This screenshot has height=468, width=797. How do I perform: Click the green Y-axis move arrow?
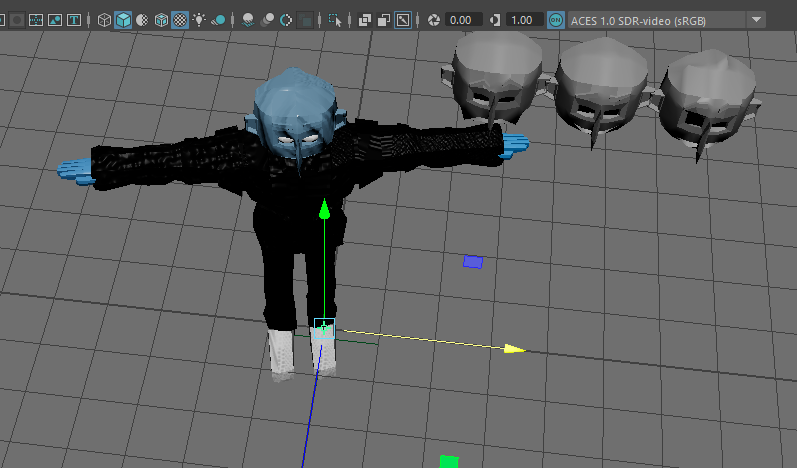(324, 210)
